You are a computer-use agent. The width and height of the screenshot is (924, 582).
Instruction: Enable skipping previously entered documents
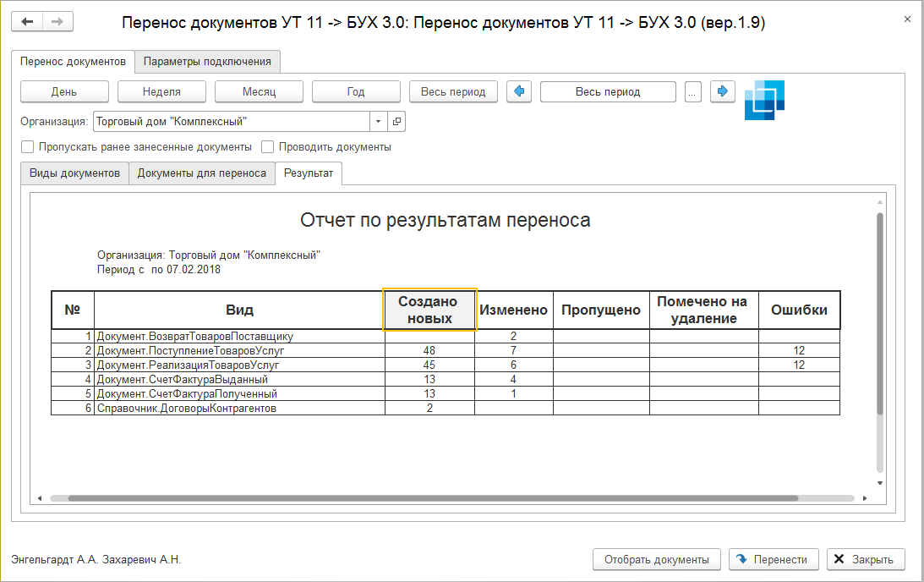point(28,147)
